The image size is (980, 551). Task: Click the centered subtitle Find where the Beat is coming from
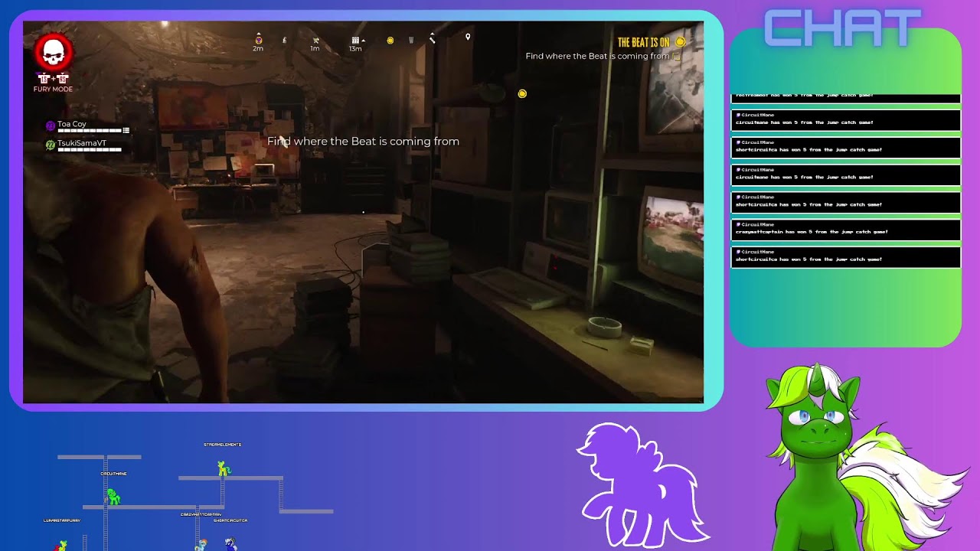[x=363, y=142]
